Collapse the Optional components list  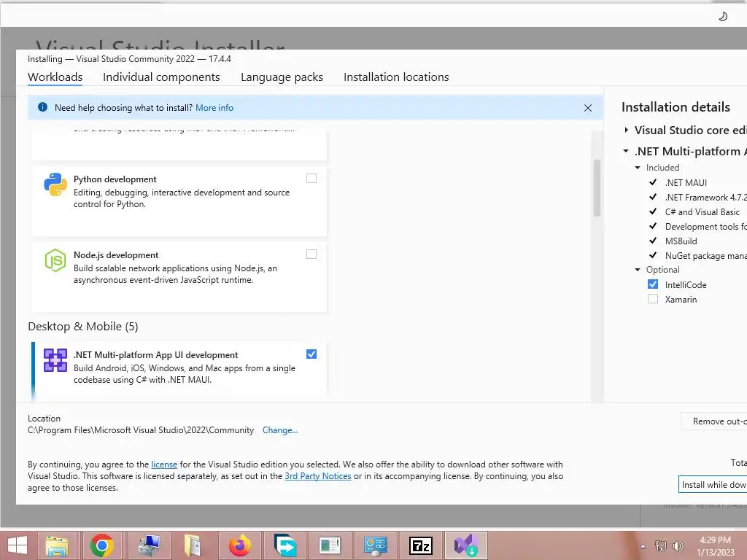point(638,270)
